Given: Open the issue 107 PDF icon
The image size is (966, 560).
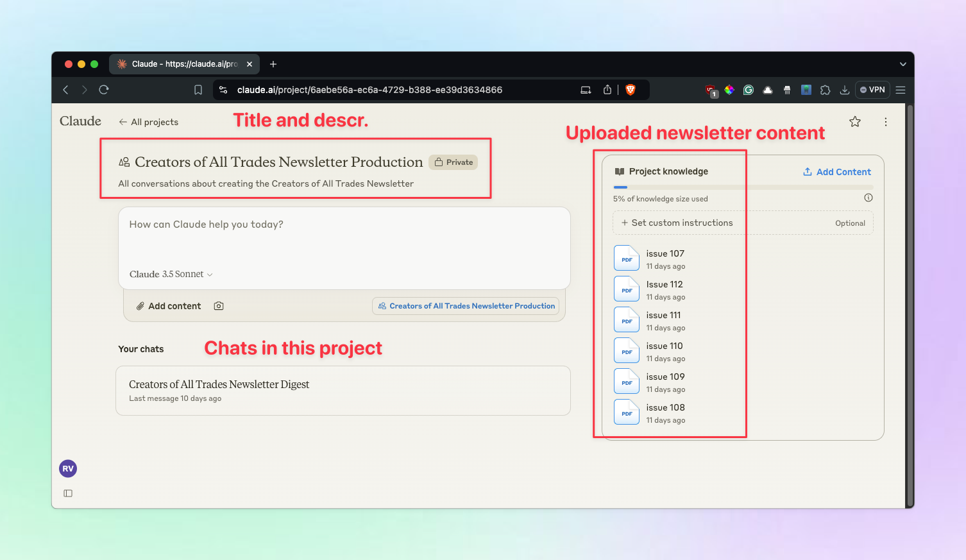Looking at the screenshot, I should pos(627,258).
